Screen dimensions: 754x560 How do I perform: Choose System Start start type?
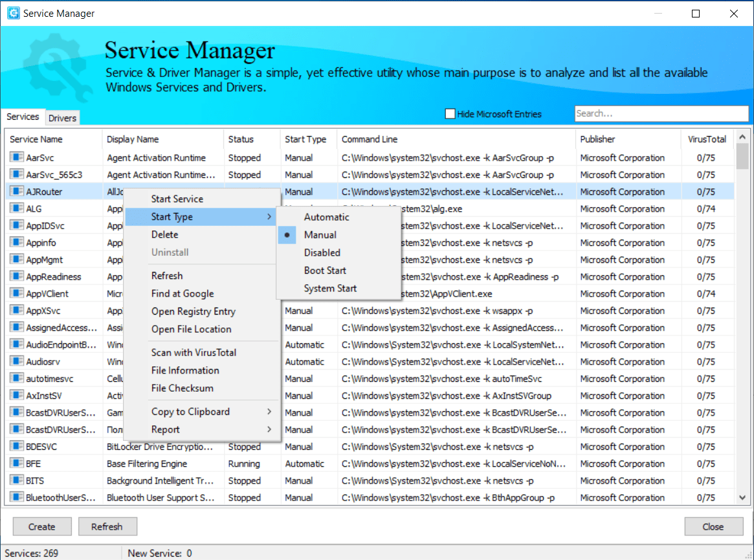coord(338,288)
